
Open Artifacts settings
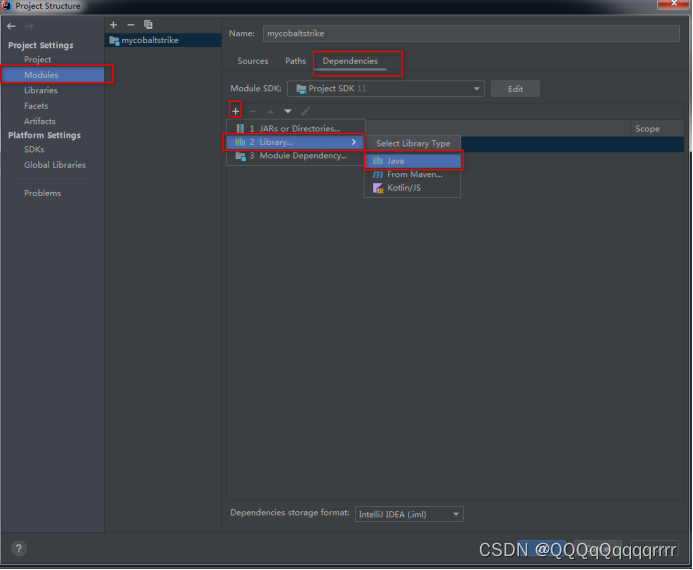coord(40,121)
